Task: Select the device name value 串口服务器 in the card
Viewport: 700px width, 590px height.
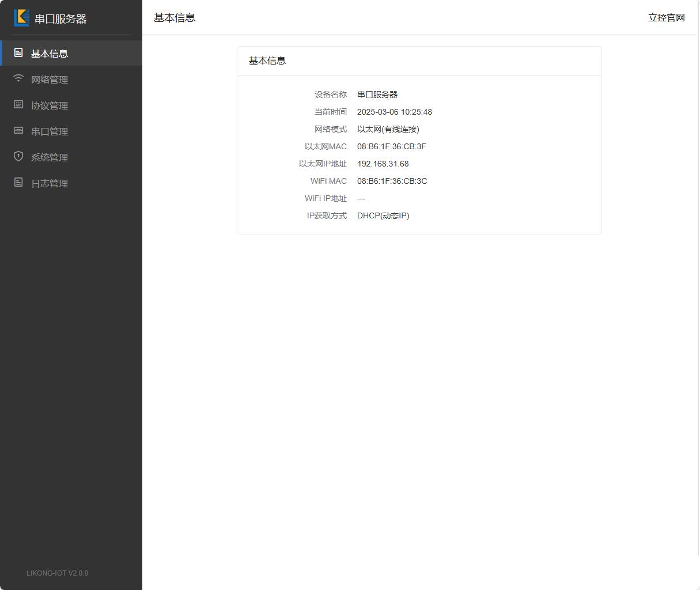Action: (x=377, y=94)
